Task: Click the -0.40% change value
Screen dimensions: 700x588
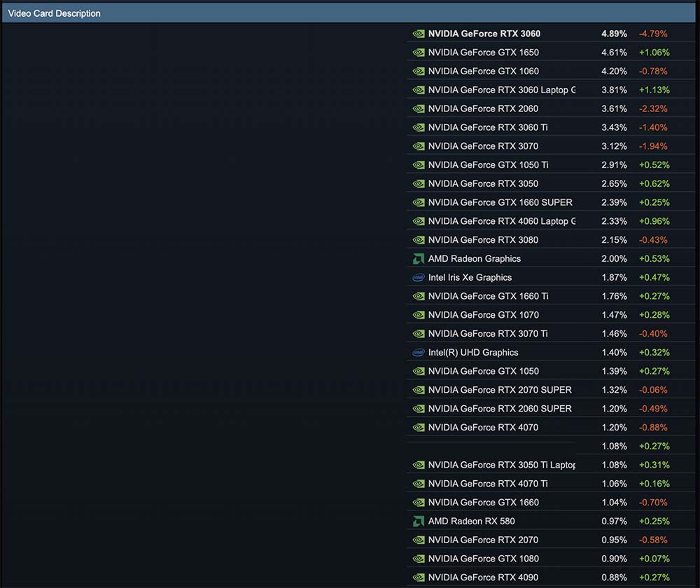Action: pos(653,334)
